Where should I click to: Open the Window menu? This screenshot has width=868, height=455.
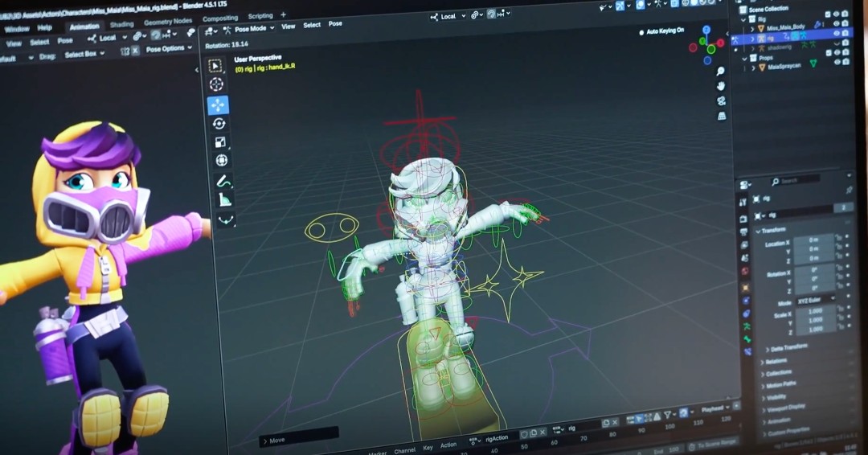point(17,29)
